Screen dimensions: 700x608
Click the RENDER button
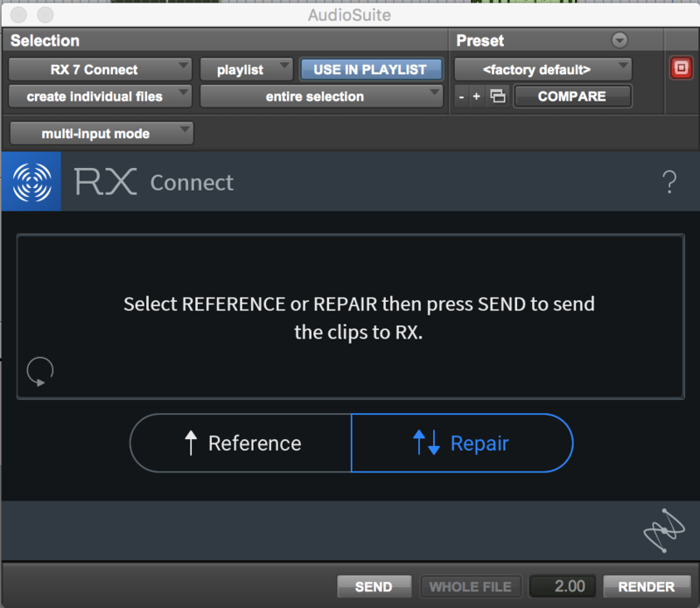pyautogui.click(x=647, y=587)
